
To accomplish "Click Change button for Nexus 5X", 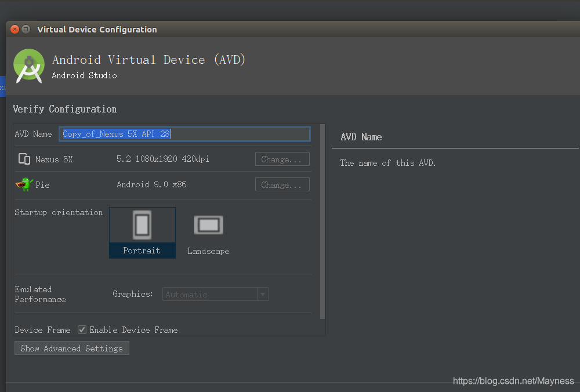I will pyautogui.click(x=282, y=159).
